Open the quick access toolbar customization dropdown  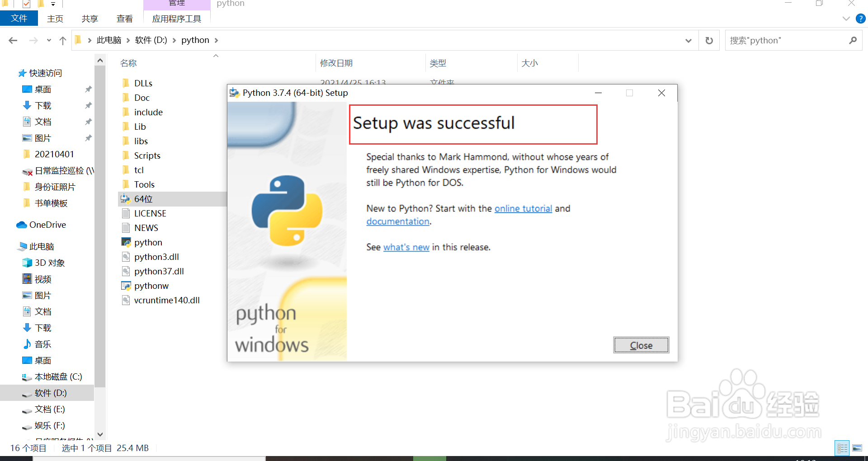coord(53,4)
